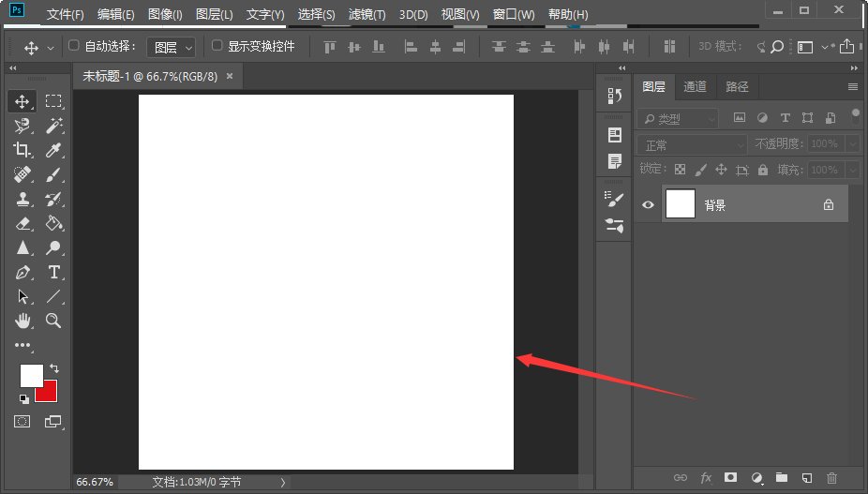Click the 66.67% zoom level field
This screenshot has width=868, height=494.
pyautogui.click(x=95, y=482)
